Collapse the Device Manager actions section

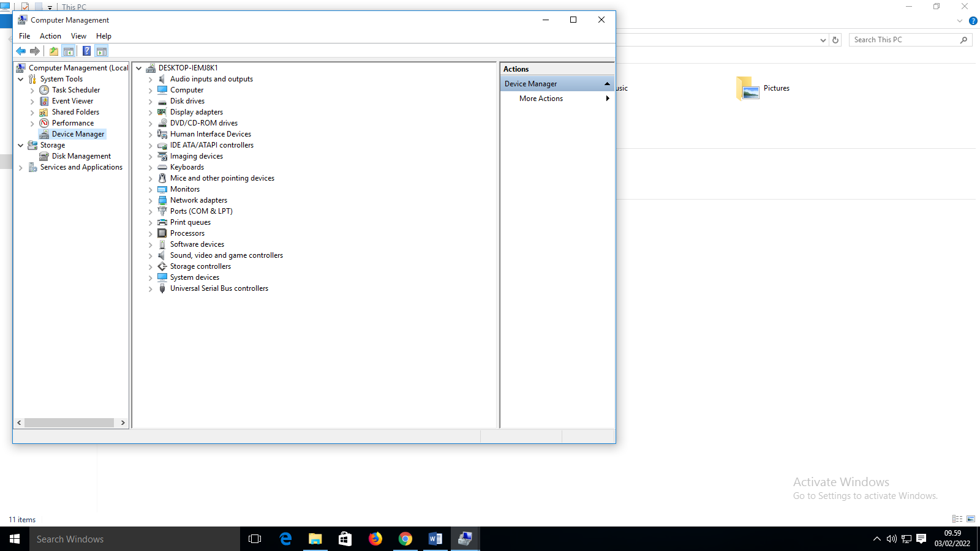[607, 84]
